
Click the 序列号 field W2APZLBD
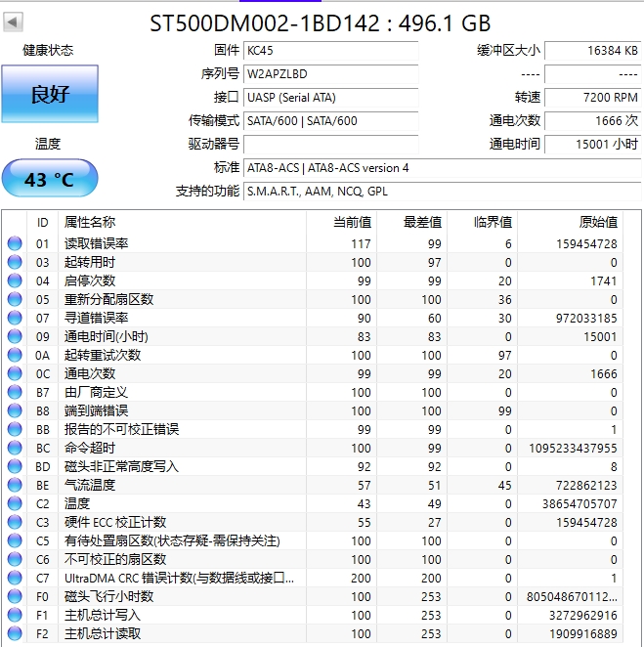331,74
